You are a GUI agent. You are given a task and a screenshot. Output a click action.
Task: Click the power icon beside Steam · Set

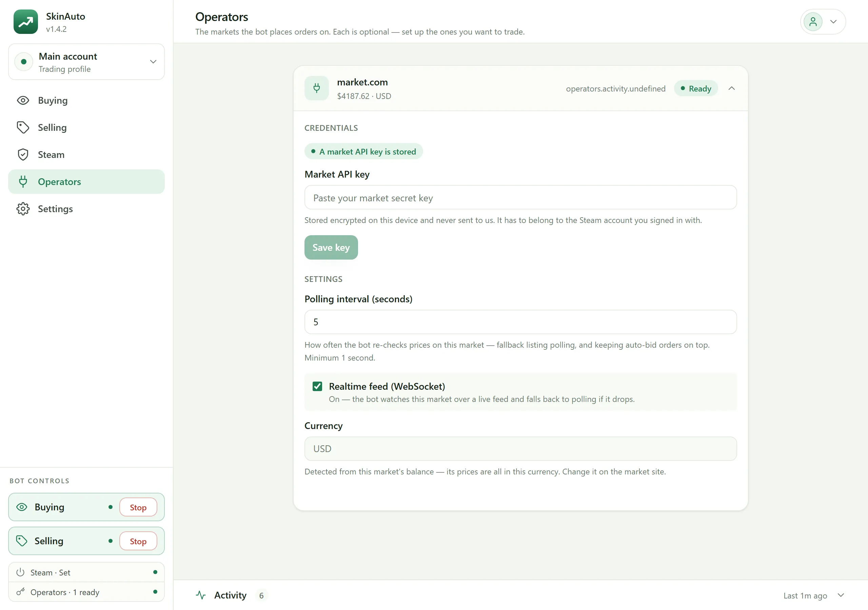[x=20, y=572]
